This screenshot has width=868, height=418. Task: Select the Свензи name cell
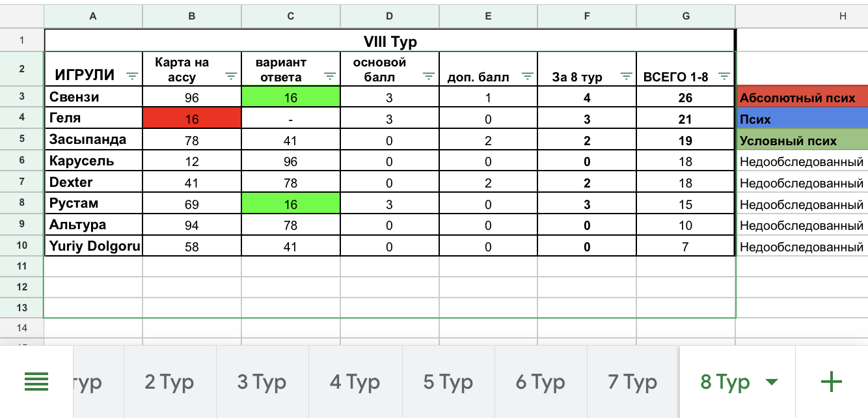coord(93,98)
